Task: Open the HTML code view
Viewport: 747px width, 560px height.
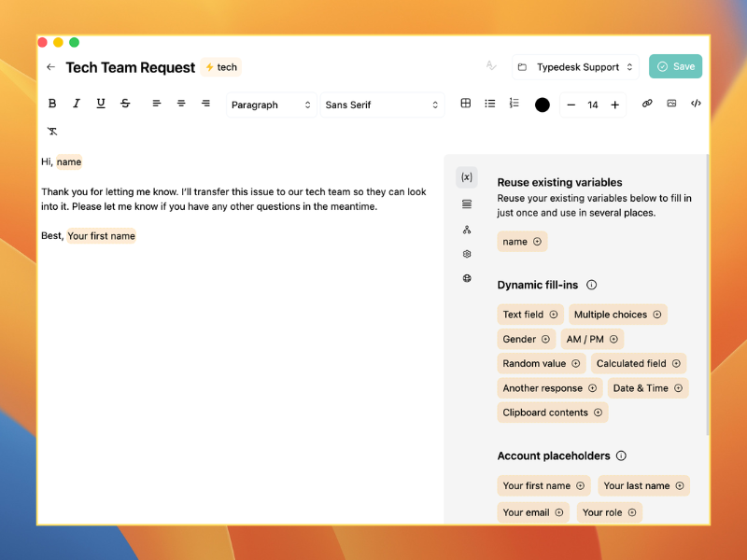Action: point(696,104)
